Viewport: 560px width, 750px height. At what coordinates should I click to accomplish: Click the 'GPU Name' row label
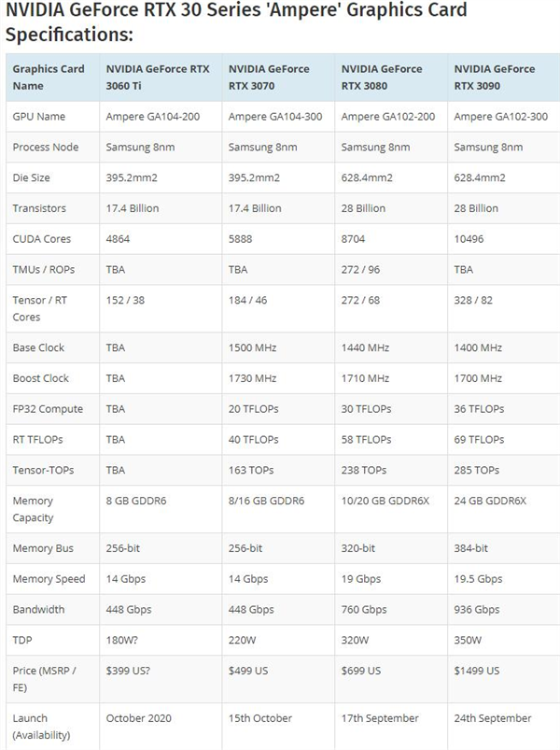(38, 117)
